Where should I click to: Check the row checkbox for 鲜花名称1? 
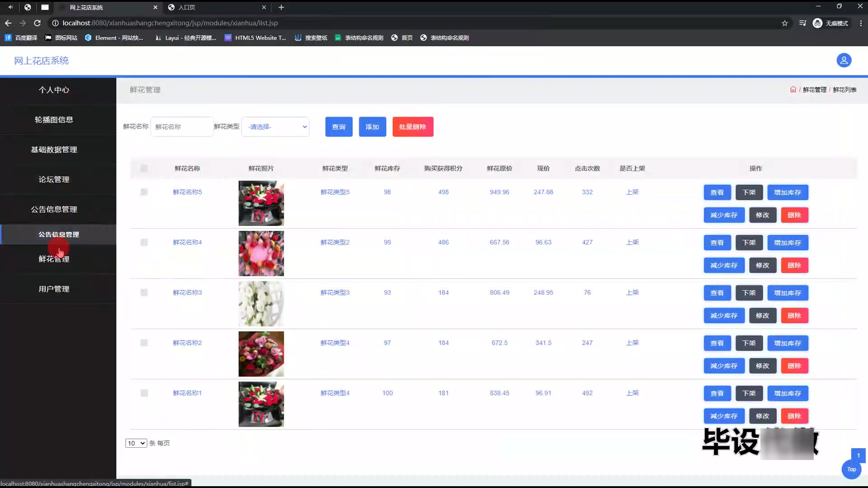point(144,393)
